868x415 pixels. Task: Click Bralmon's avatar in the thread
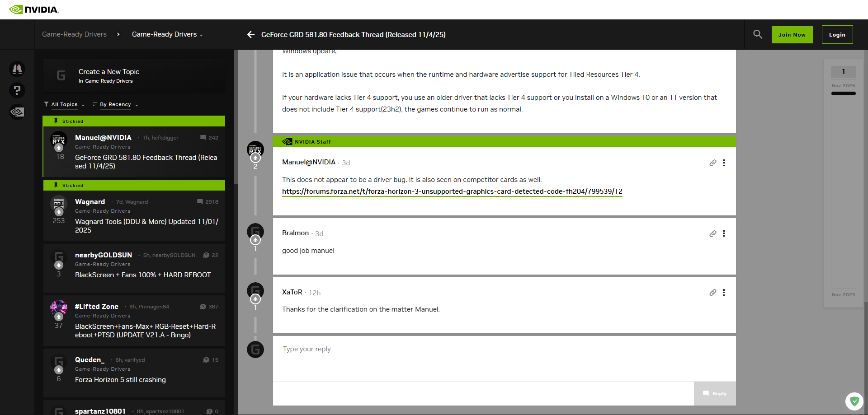point(255,231)
